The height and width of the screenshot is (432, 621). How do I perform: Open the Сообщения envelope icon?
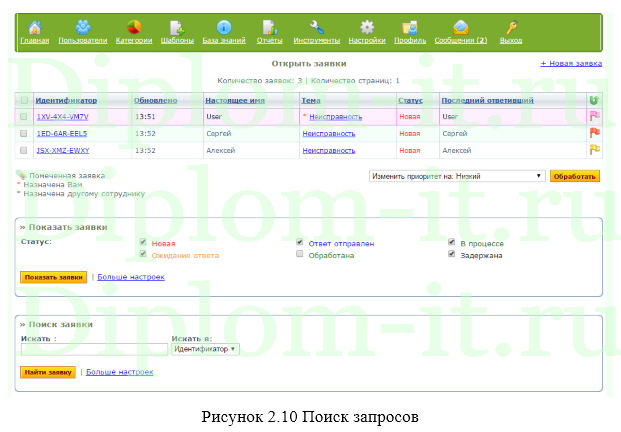pyautogui.click(x=461, y=27)
